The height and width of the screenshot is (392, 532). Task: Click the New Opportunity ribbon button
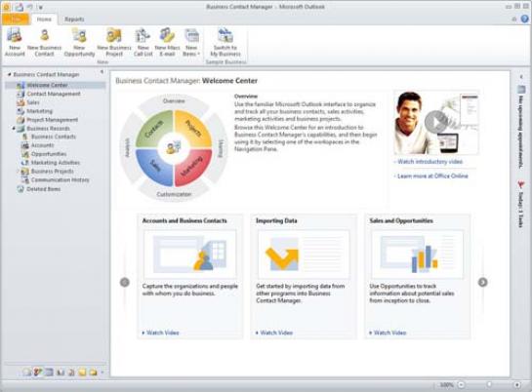point(79,43)
